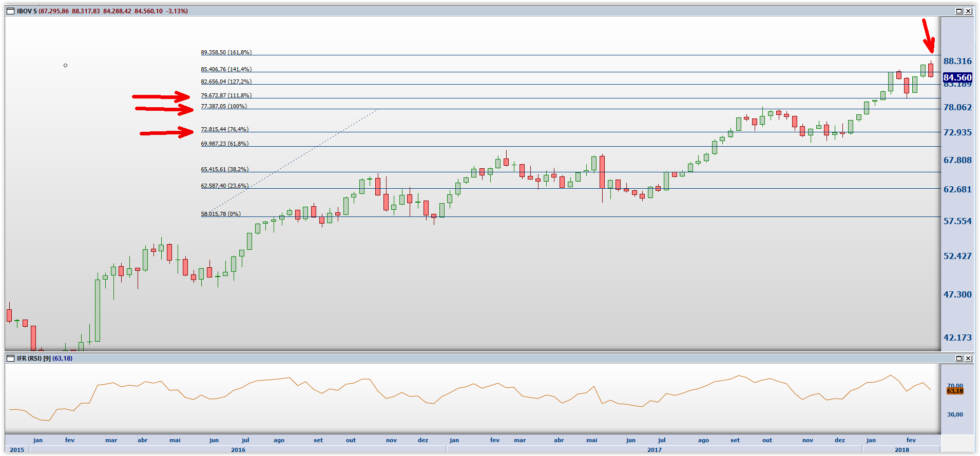Click the IFR (RSI) panel window icon
Viewport: 980px width, 456px height.
pos(10,358)
